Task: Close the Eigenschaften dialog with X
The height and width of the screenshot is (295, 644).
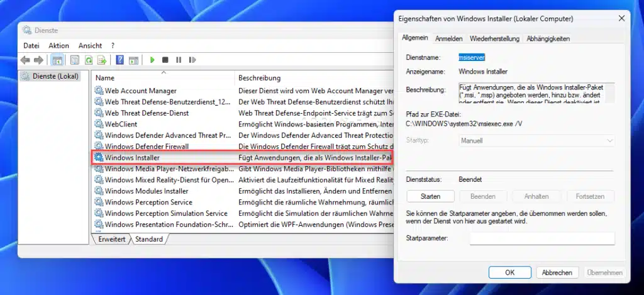Action: tap(621, 18)
